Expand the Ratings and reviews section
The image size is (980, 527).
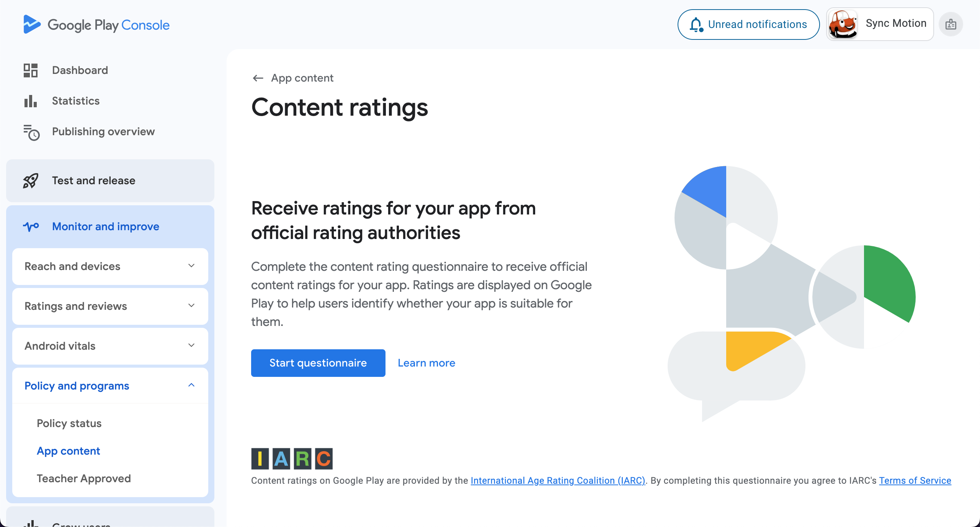coord(110,306)
